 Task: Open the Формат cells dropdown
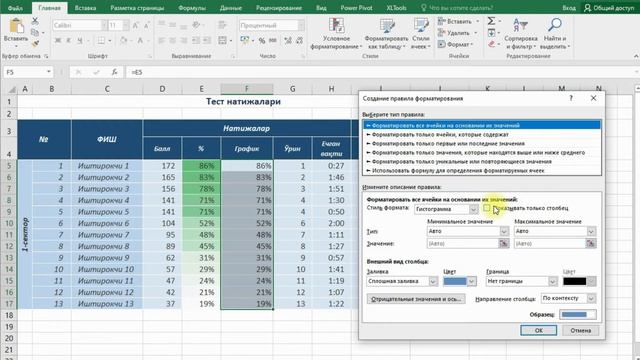pyautogui.click(x=456, y=44)
